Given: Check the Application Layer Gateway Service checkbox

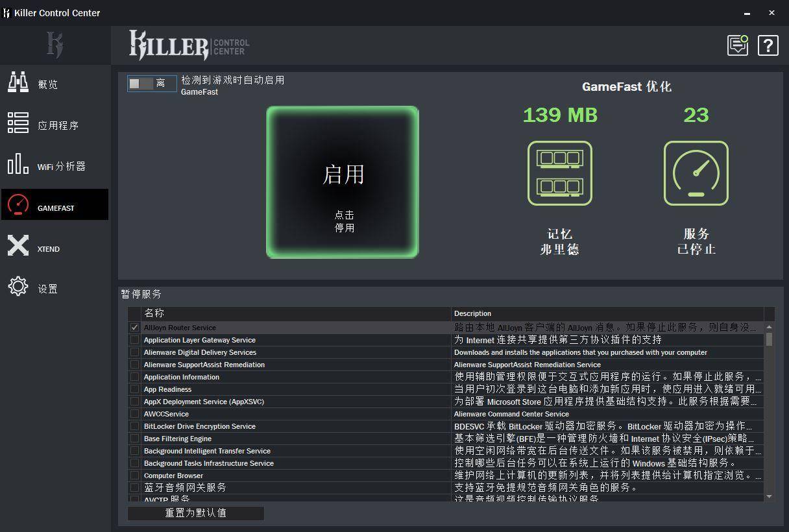Looking at the screenshot, I should point(134,340).
